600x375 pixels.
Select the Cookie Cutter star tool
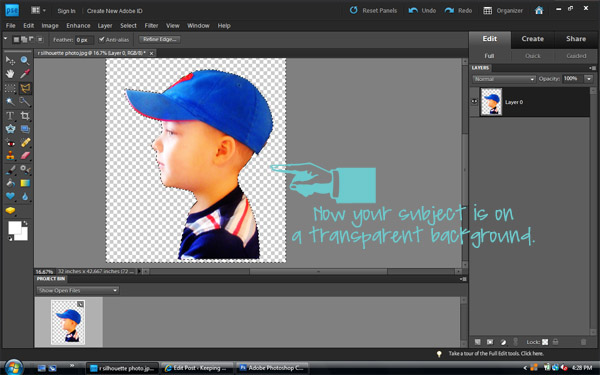(x=10, y=129)
